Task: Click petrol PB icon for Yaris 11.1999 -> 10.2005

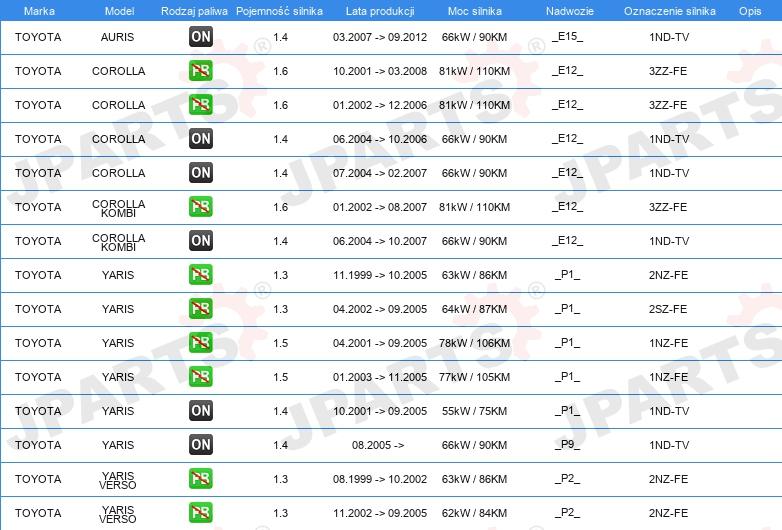Action: [201, 275]
